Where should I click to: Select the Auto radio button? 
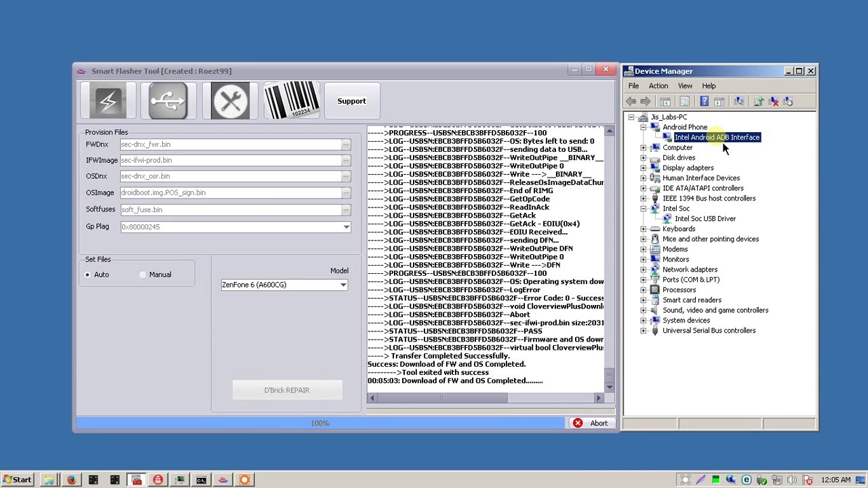click(87, 274)
